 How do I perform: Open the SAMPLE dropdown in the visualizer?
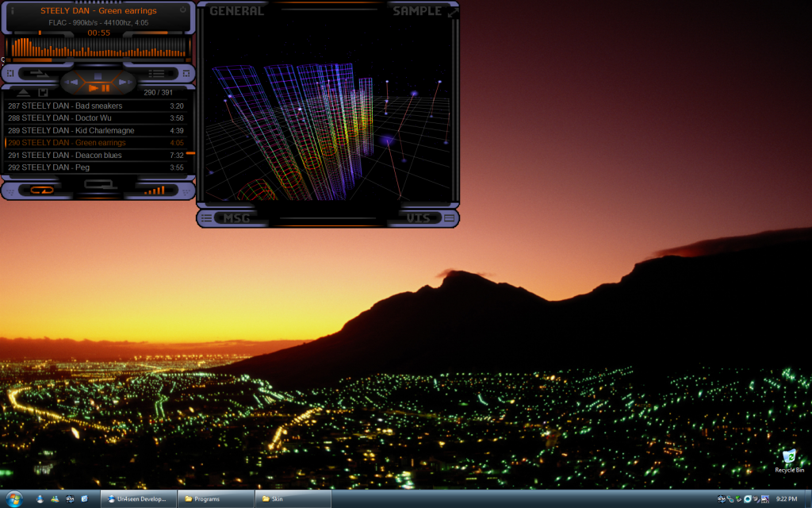[416, 11]
